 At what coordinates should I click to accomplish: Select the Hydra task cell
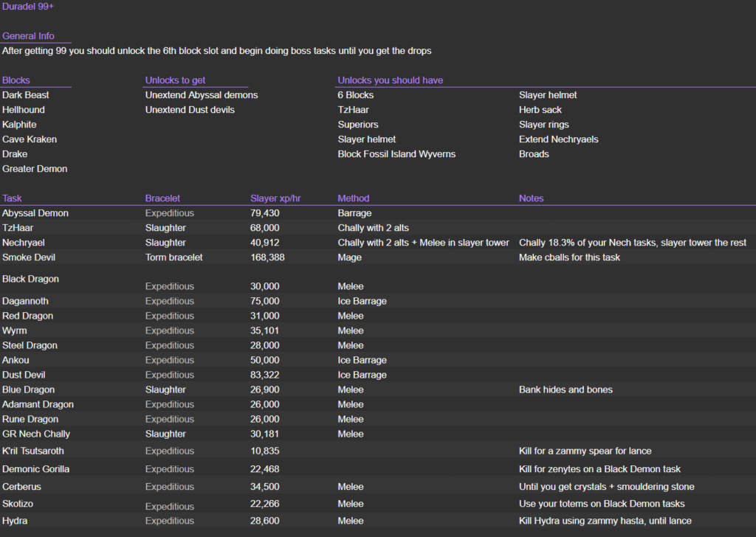pyautogui.click(x=15, y=521)
